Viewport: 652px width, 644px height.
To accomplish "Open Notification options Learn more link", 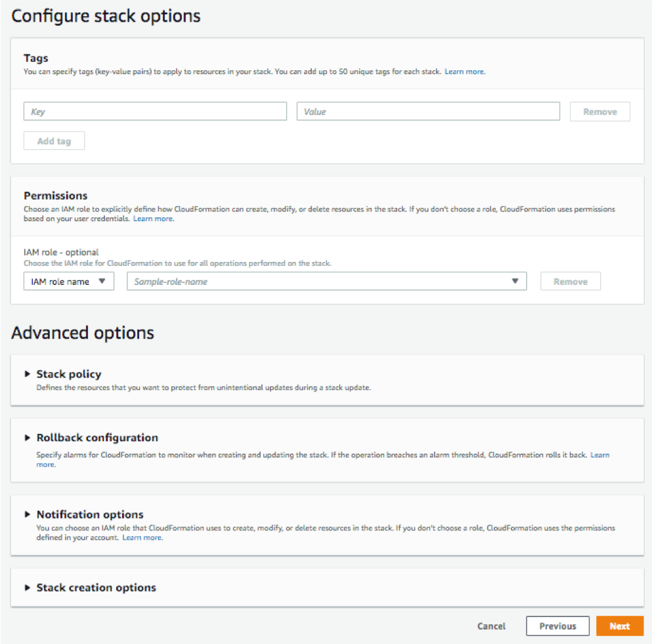I will (x=142, y=538).
